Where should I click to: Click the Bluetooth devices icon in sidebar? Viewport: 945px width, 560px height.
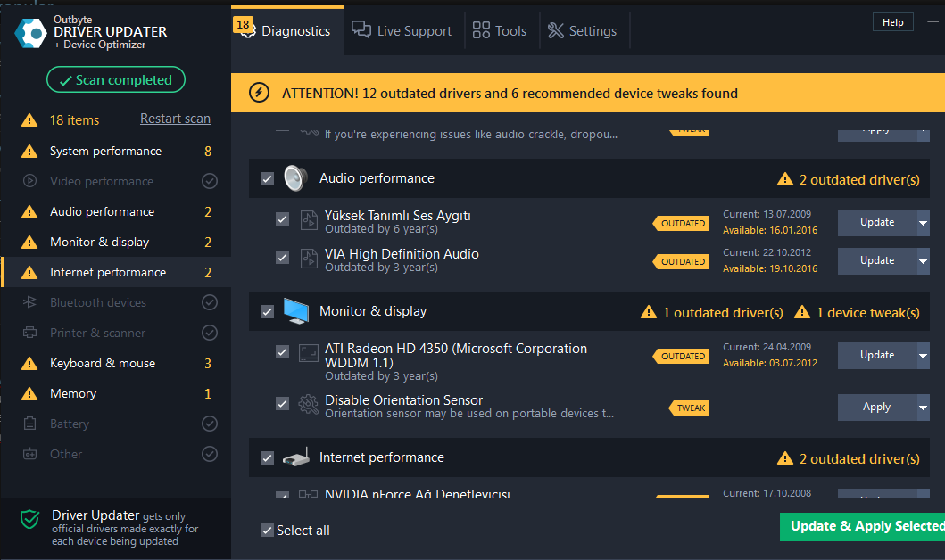[x=29, y=302]
